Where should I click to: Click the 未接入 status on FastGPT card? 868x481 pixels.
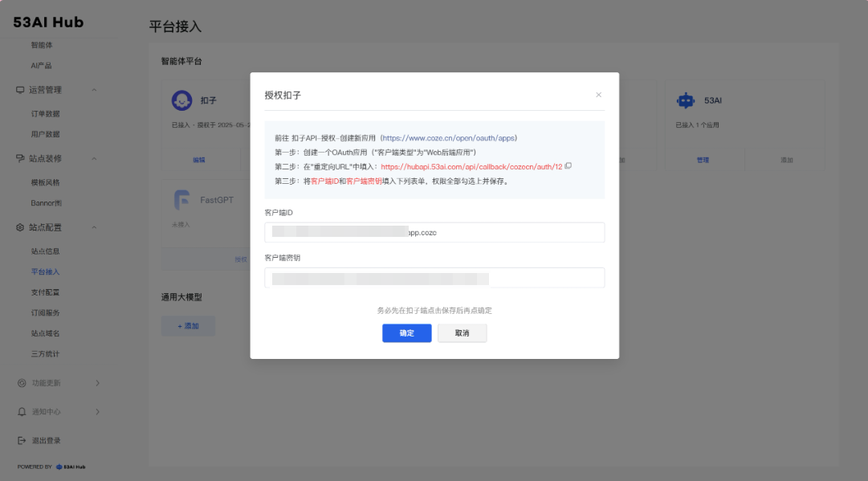tap(181, 225)
